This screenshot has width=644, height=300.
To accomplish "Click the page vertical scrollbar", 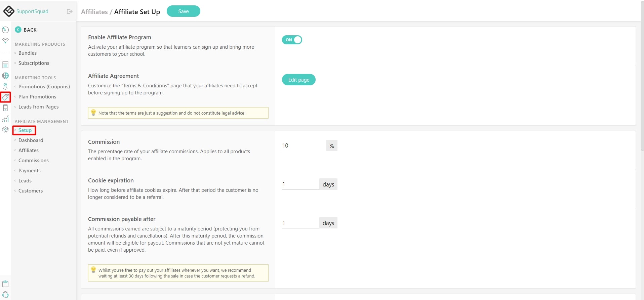I will (x=642, y=76).
